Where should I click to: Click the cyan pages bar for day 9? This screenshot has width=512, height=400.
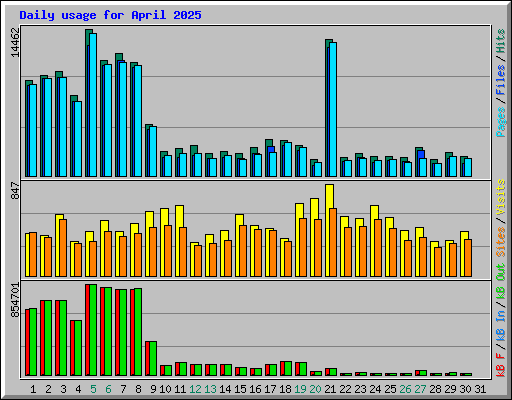(x=153, y=151)
